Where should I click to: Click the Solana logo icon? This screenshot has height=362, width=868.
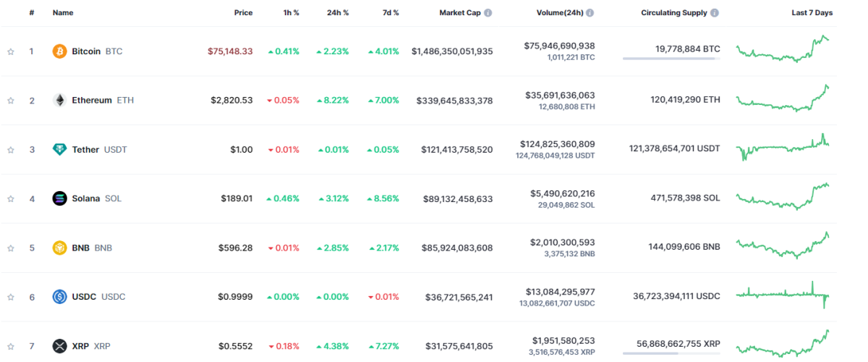pos(59,198)
